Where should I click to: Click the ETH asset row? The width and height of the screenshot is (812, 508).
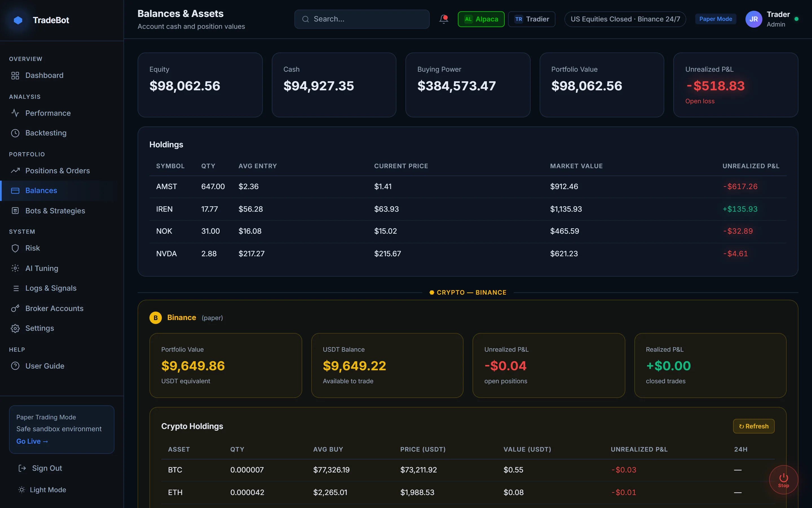(x=468, y=492)
